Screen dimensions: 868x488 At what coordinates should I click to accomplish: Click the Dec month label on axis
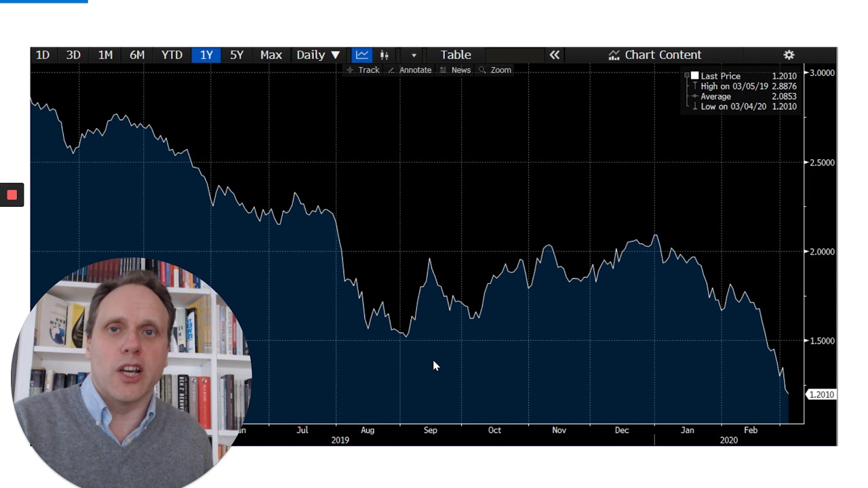(622, 430)
